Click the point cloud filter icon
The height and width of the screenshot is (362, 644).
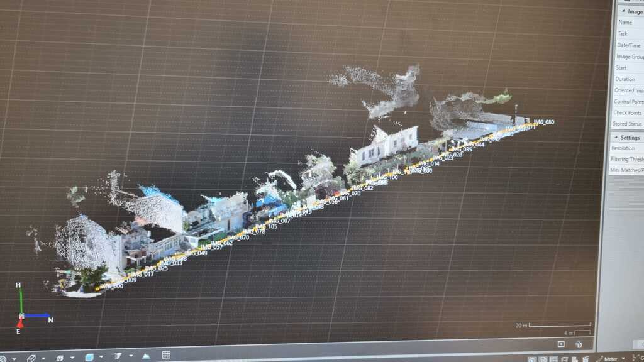click(x=118, y=356)
